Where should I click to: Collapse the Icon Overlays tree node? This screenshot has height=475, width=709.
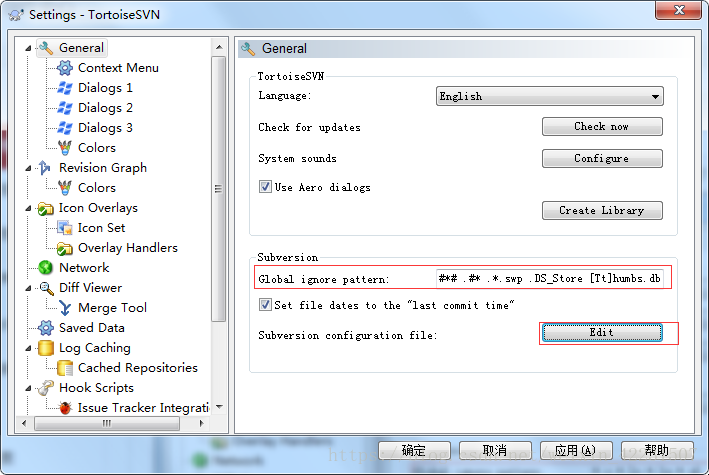[x=28, y=209]
